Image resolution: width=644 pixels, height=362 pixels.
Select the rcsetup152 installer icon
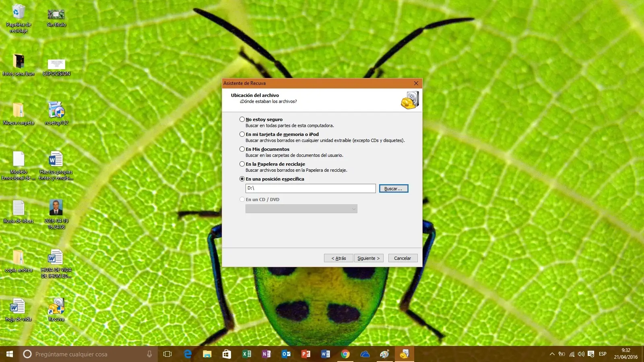[56, 113]
